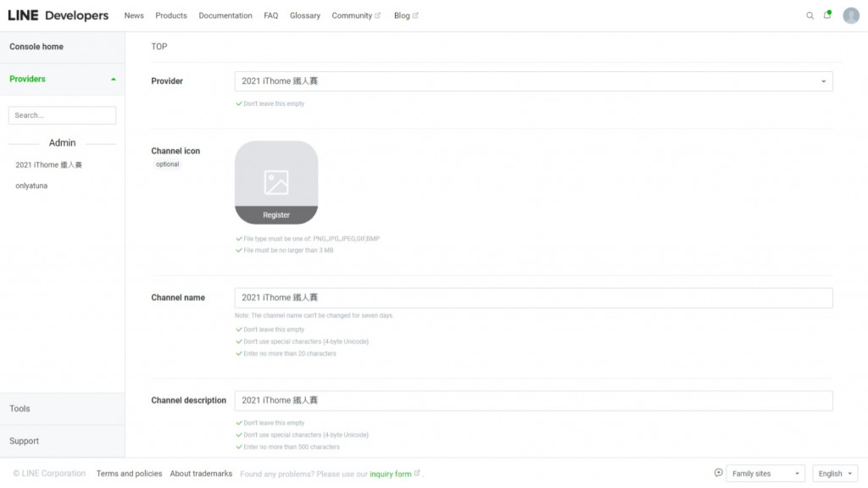
Task: Open the Provider dropdown
Action: [x=534, y=81]
